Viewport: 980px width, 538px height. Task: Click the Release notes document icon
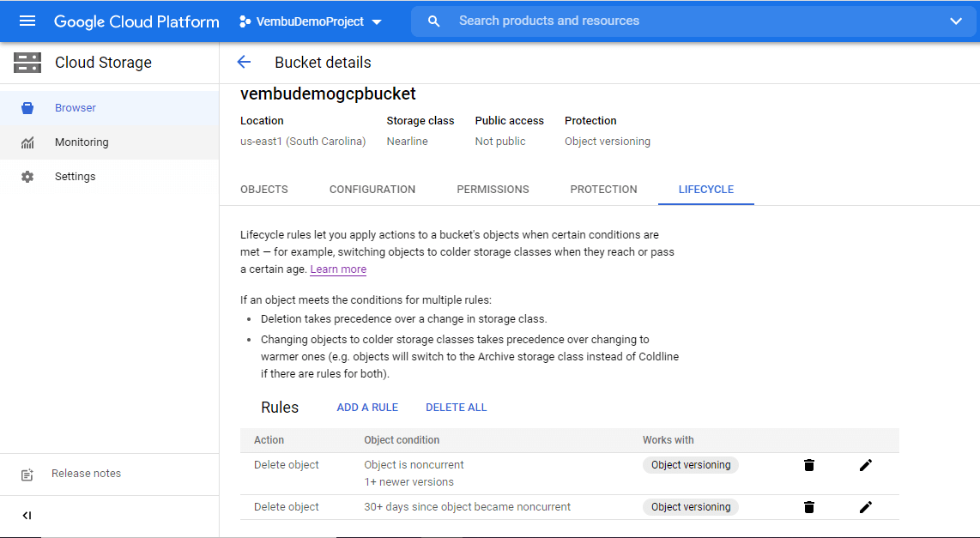(27, 475)
